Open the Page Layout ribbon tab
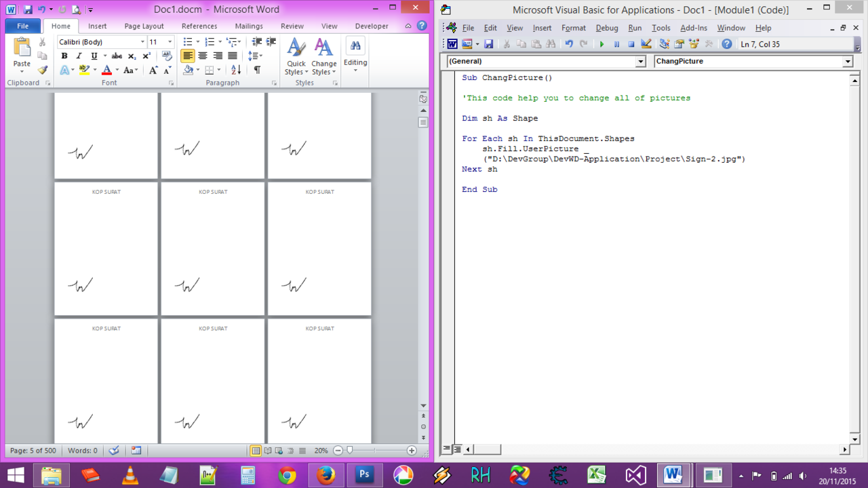This screenshot has width=868, height=488. [144, 26]
